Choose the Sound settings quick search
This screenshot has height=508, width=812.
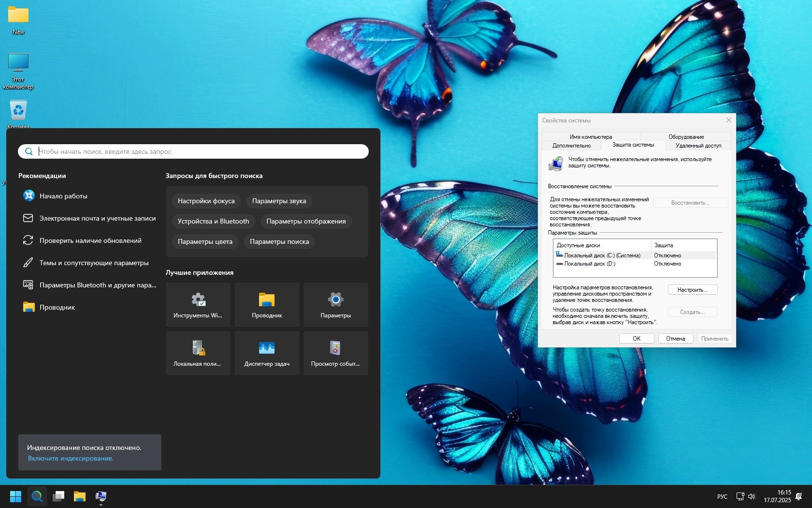tap(279, 201)
